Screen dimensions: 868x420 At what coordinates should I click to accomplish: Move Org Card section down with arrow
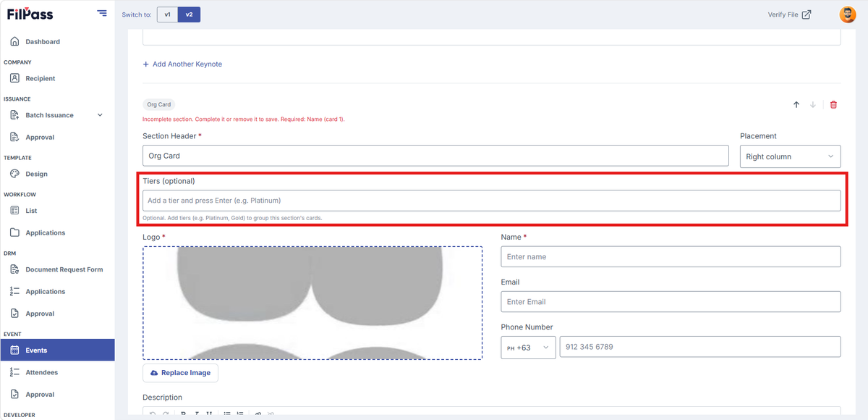tap(813, 105)
